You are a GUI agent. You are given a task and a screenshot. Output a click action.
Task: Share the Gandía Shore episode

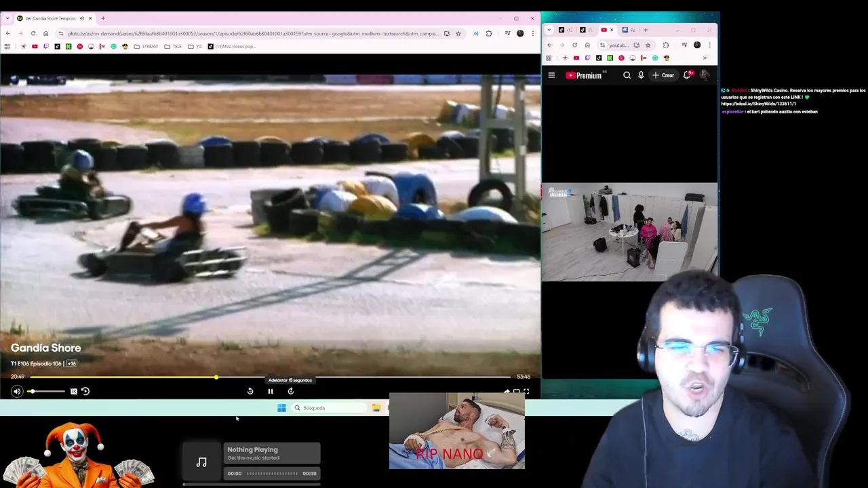[x=506, y=391]
